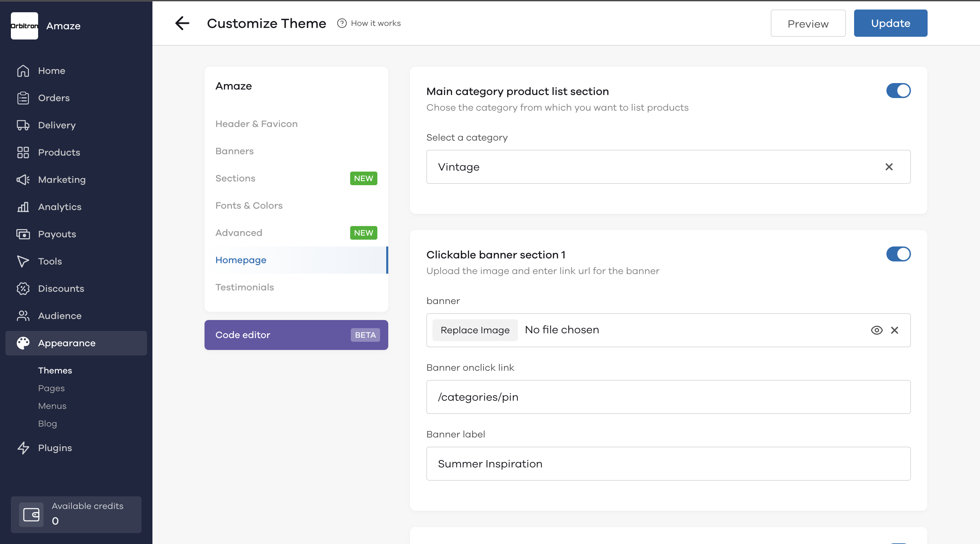Open the Select a category dropdown

coord(668,167)
